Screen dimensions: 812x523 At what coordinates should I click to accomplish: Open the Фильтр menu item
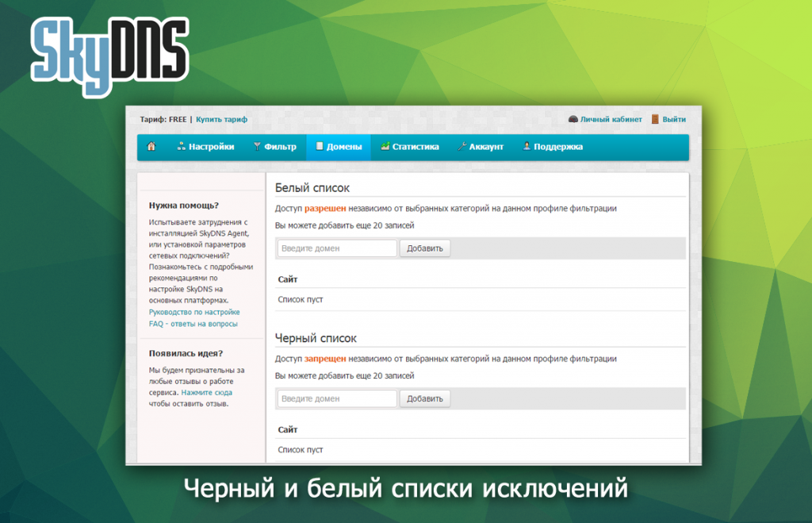click(x=274, y=147)
